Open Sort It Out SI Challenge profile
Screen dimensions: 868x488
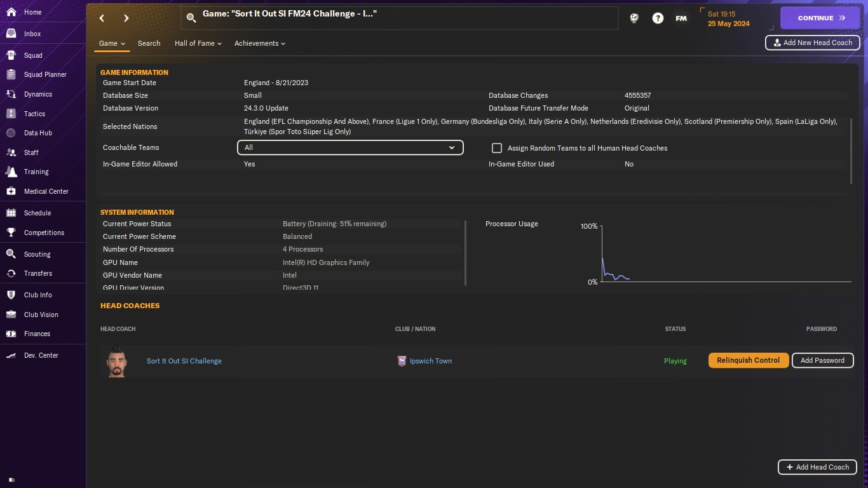(184, 361)
